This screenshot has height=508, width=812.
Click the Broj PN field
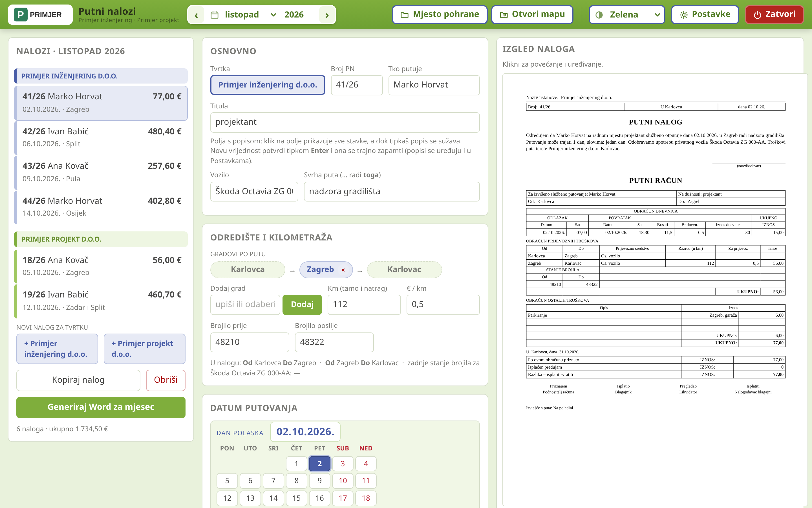[x=357, y=85]
